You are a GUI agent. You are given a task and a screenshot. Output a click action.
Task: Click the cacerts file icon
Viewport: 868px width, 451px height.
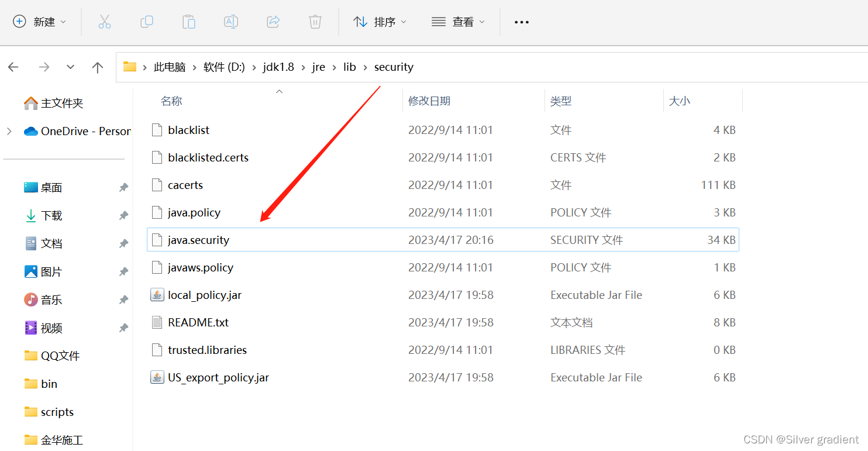coord(157,185)
